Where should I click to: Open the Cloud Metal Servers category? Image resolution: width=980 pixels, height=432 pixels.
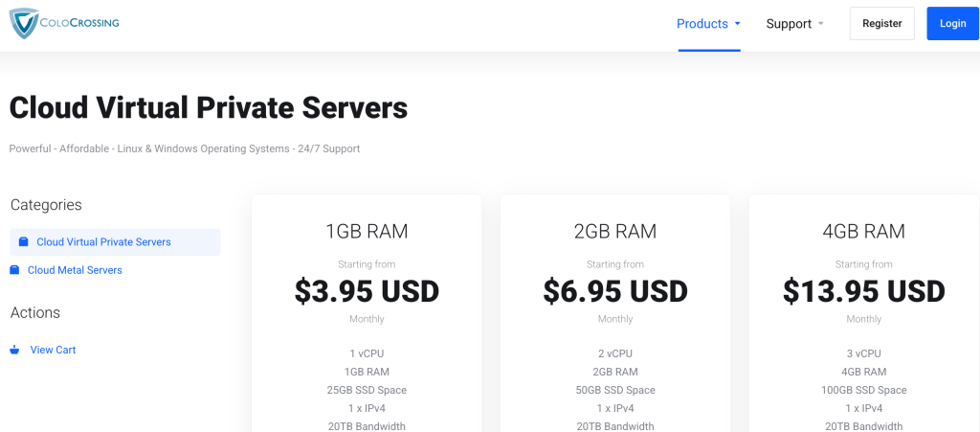75,270
